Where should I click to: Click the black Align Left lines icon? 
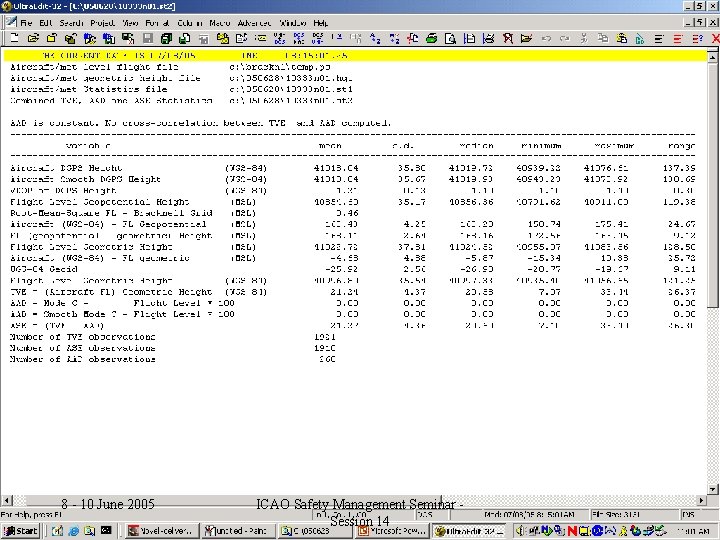pos(659,39)
